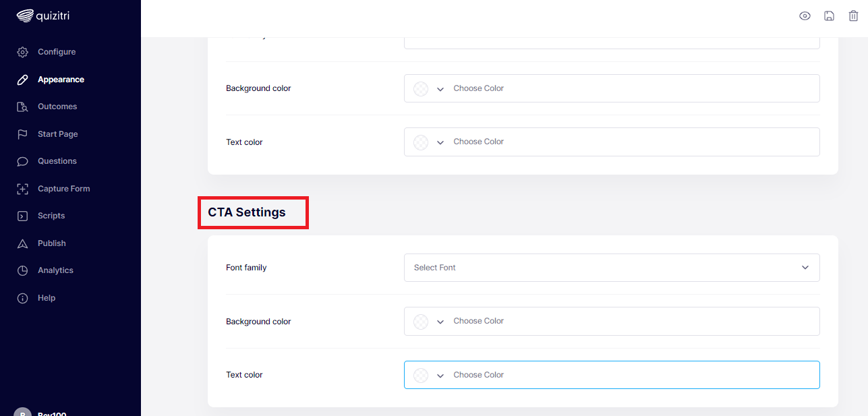
Task: Preview quiz with the eye icon
Action: tap(805, 16)
